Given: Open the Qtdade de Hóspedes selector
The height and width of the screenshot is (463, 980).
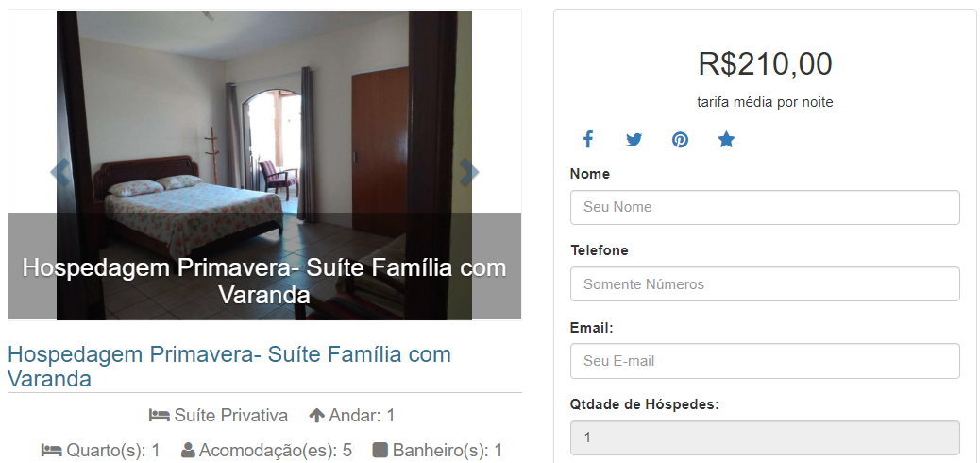Looking at the screenshot, I should point(765,437).
